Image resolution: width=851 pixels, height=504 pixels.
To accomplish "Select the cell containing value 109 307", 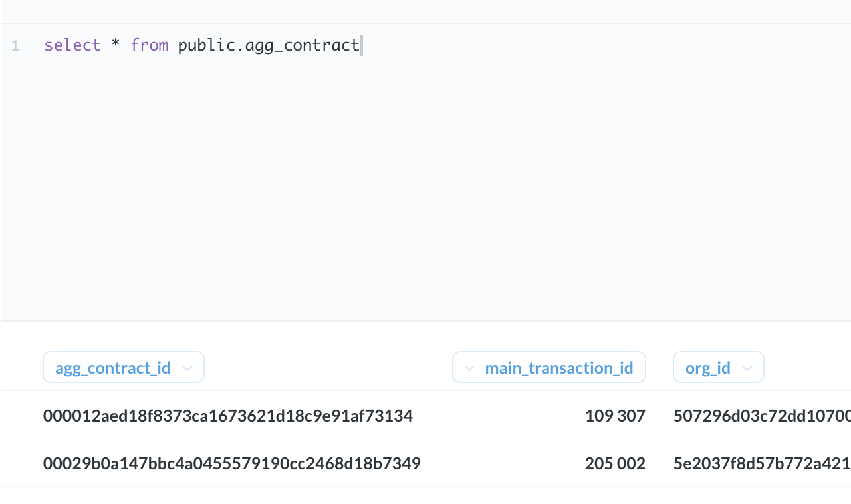I will click(x=615, y=415).
